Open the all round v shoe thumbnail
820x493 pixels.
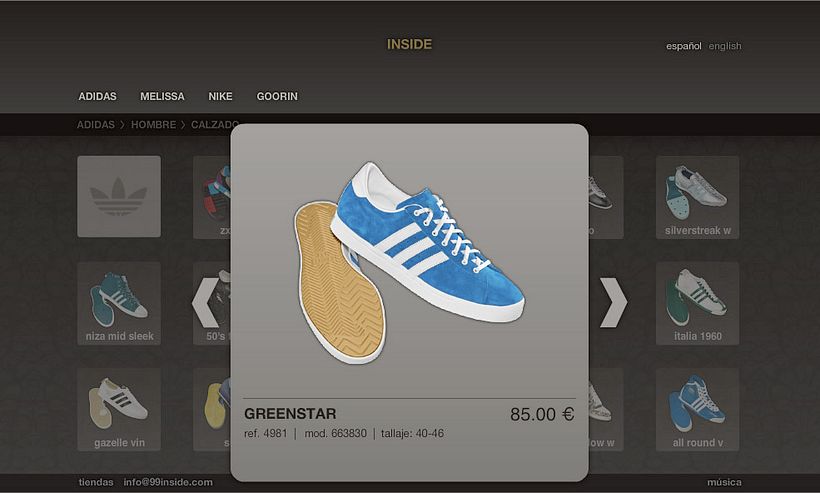coord(698,409)
